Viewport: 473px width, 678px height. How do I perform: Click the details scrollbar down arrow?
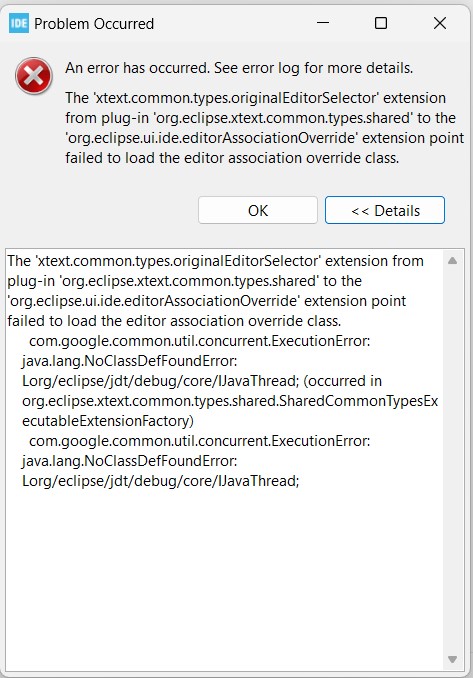[x=452, y=659]
